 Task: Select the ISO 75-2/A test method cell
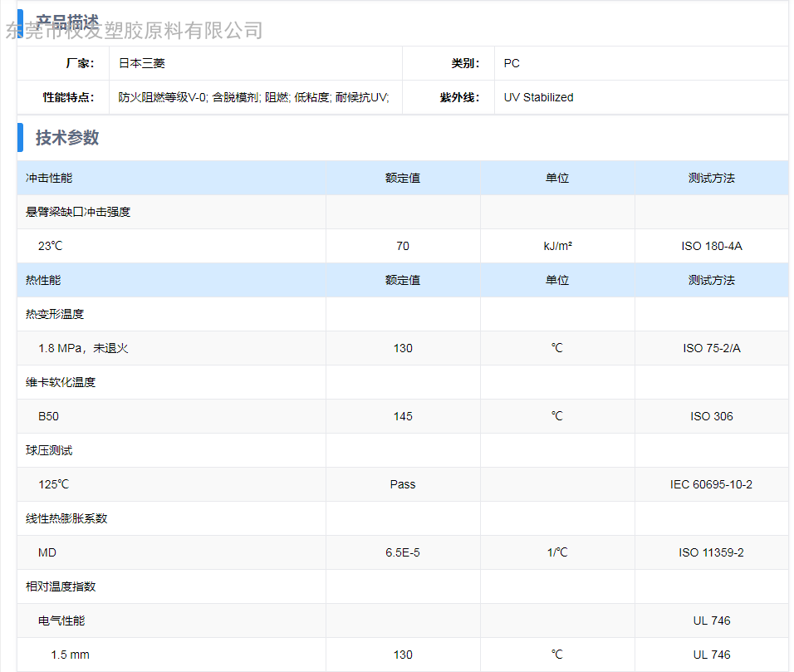pyautogui.click(x=711, y=348)
